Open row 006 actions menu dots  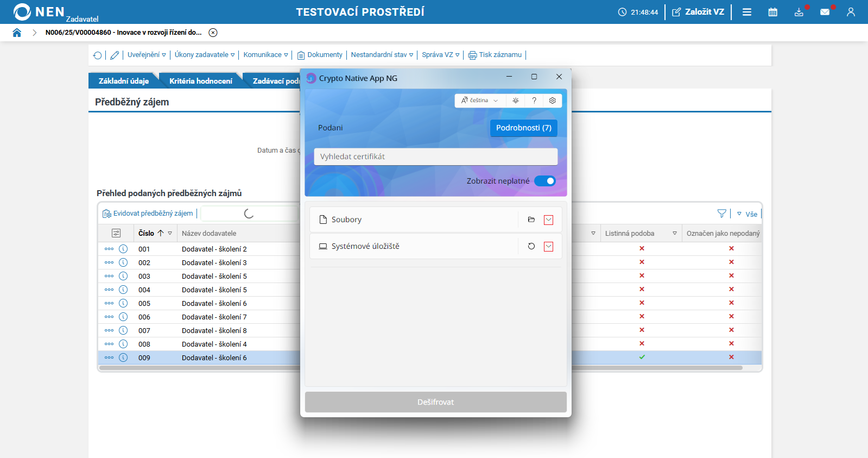click(109, 317)
